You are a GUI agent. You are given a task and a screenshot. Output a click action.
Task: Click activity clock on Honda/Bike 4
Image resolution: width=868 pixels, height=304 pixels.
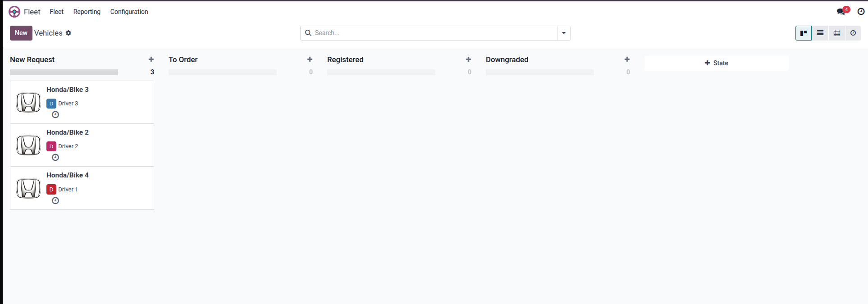pyautogui.click(x=55, y=201)
